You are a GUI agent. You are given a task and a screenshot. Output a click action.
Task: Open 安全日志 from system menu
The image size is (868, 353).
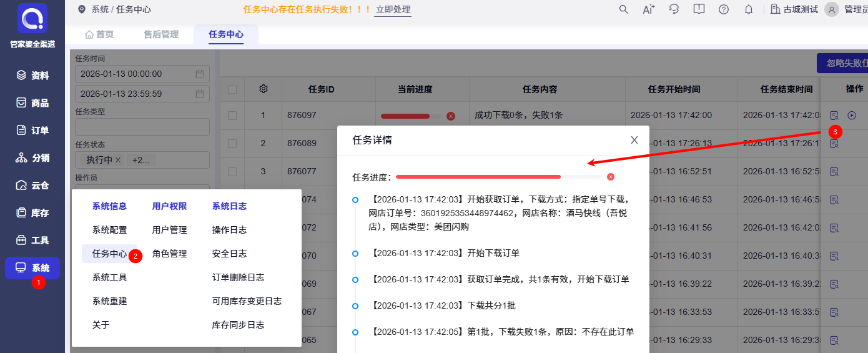(230, 254)
